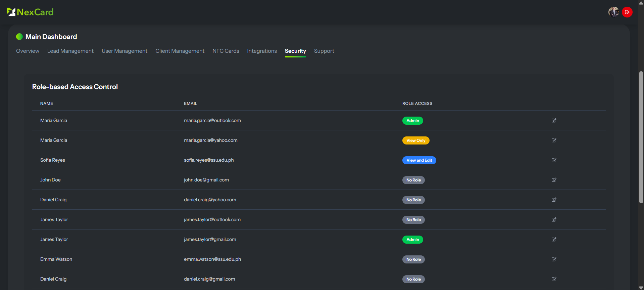Image resolution: width=644 pixels, height=290 pixels.
Task: Edit role for maria.garcia@yahoo.com
Action: [x=554, y=140]
